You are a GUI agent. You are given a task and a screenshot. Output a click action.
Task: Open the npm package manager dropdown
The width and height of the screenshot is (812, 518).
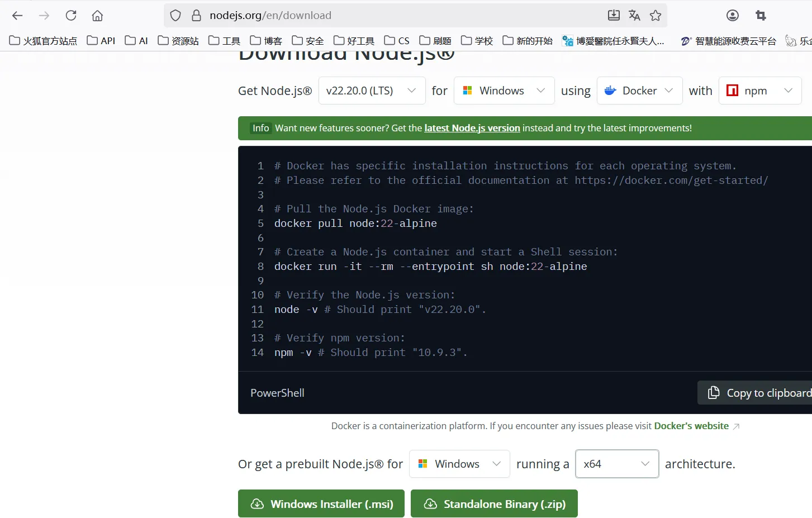tap(759, 91)
